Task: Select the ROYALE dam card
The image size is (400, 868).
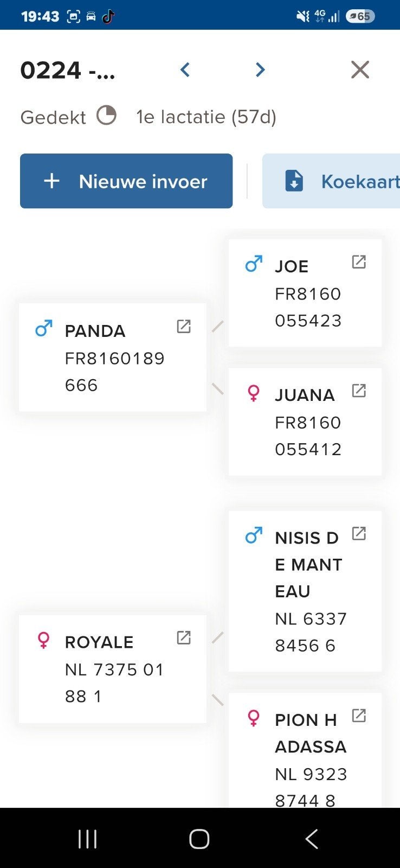Action: (113, 669)
